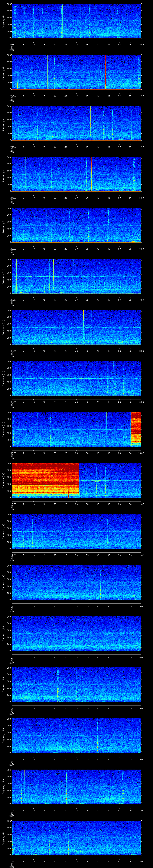Image resolution: width=153 pixels, height=868 pixels.
Task: Click the red transient near 23 s in 1:01:00 spectrogram
Action: tap(63, 21)
